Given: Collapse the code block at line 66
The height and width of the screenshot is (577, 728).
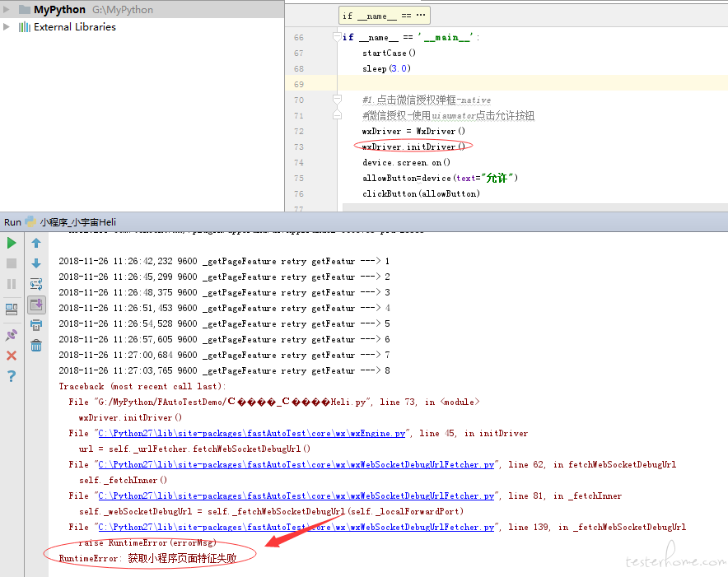Looking at the screenshot, I should coord(337,37).
